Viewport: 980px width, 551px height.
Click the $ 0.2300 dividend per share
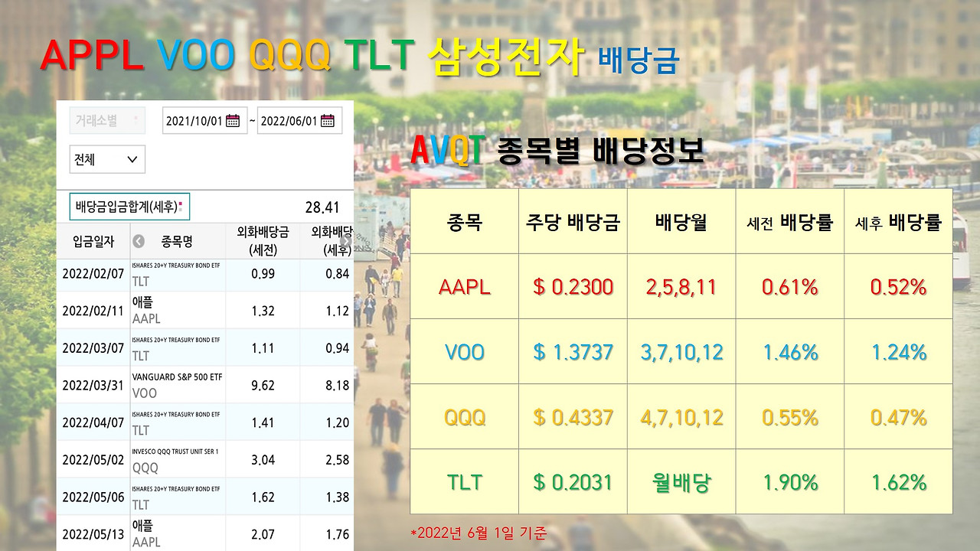(573, 287)
